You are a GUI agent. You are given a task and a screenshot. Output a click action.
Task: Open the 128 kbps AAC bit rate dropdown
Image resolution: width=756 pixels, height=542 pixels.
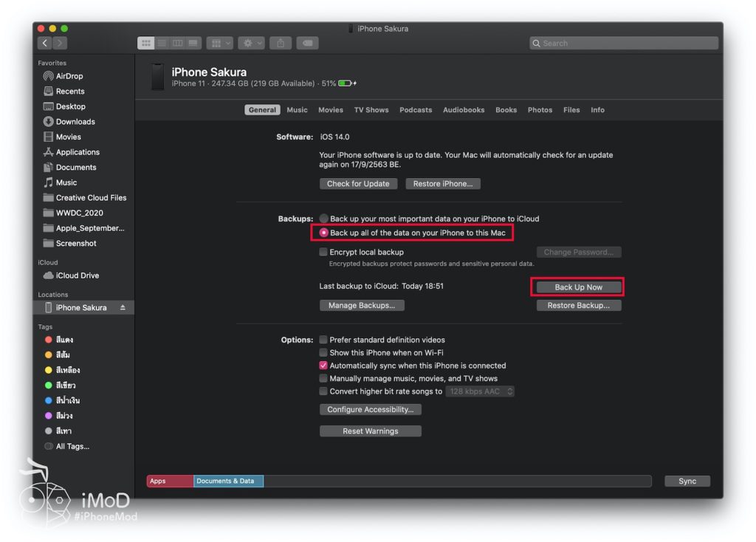coord(480,391)
